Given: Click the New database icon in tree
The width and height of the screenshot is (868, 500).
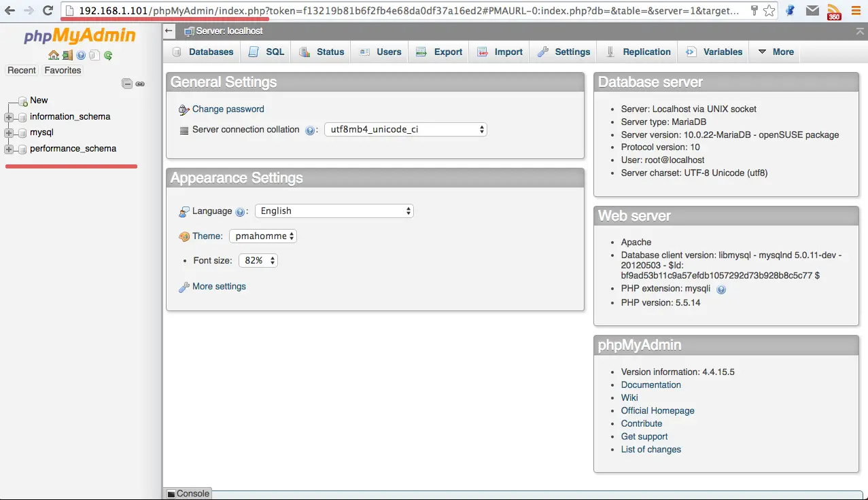Looking at the screenshot, I should coord(22,101).
